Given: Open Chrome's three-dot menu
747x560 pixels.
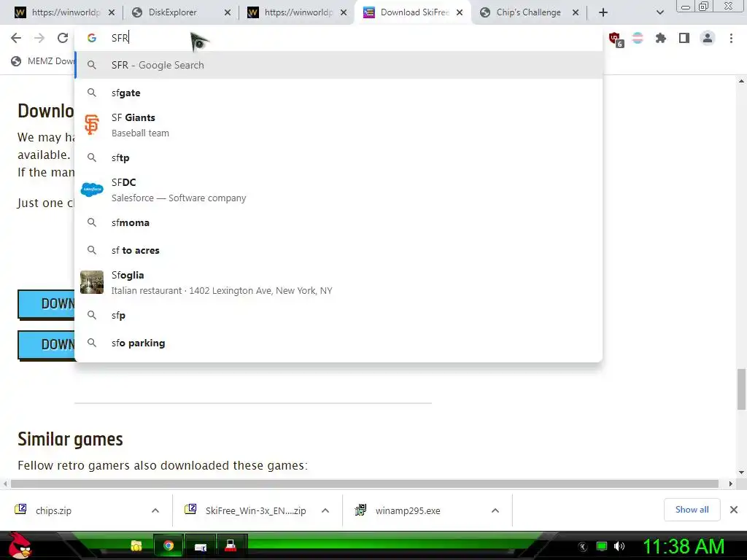Looking at the screenshot, I should click(731, 38).
